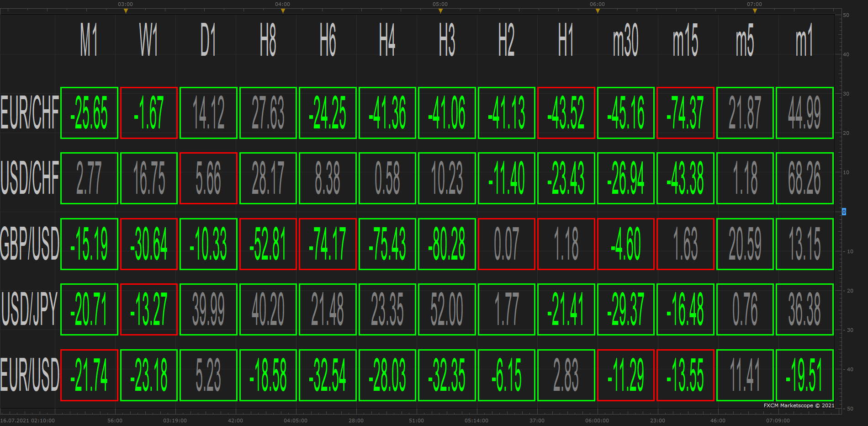Click the EUR/CHF H4 value -41.36
Screen dimensions: 868x426
387,113
